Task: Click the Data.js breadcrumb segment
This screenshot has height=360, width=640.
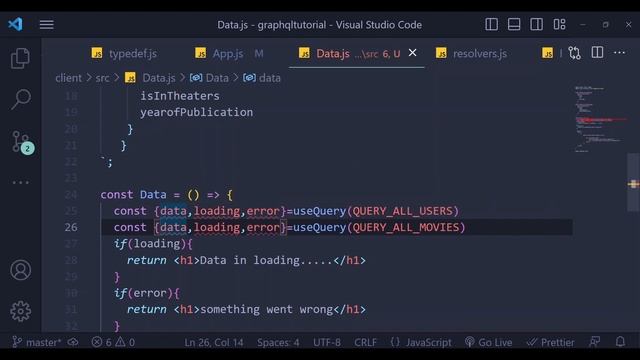Action: pyautogui.click(x=158, y=78)
